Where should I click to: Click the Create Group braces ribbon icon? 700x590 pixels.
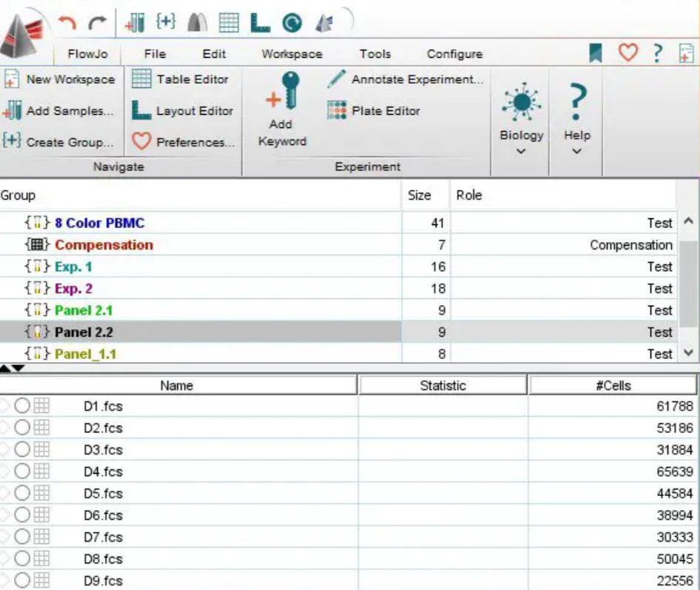11,140
